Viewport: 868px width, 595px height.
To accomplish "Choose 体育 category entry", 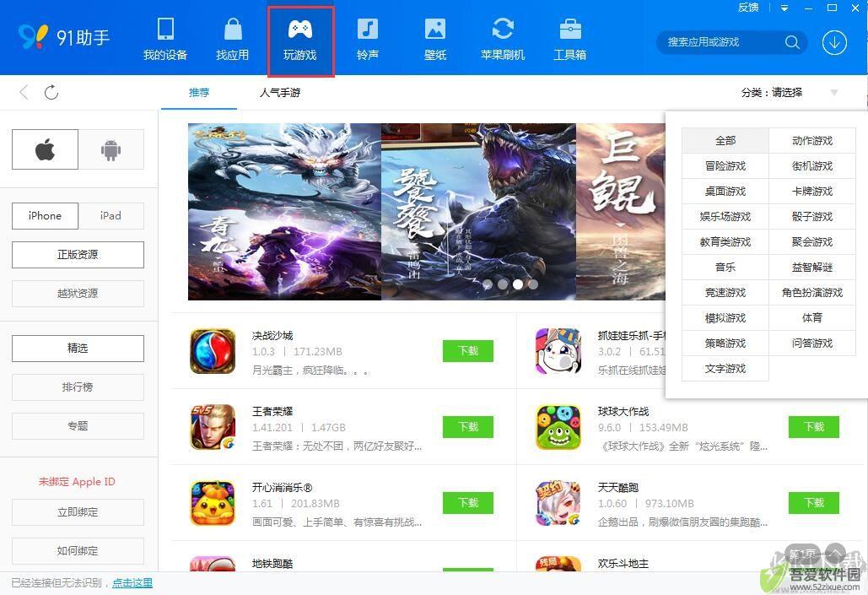I will tap(812, 318).
